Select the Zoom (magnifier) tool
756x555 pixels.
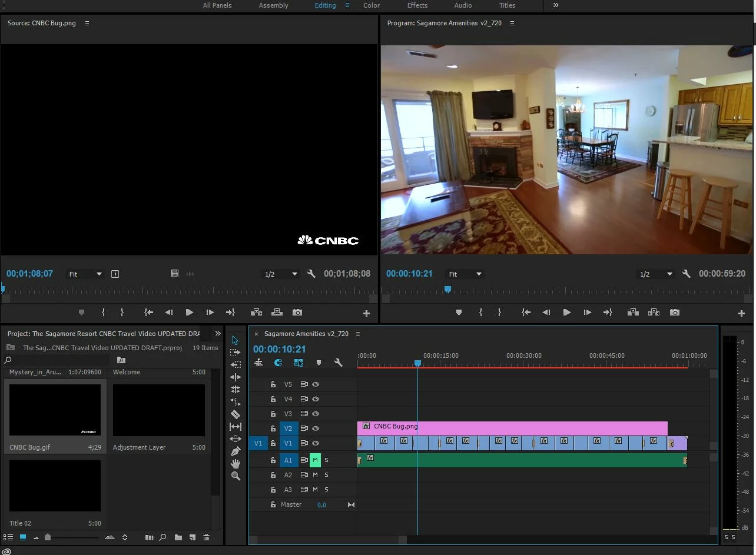pos(236,476)
